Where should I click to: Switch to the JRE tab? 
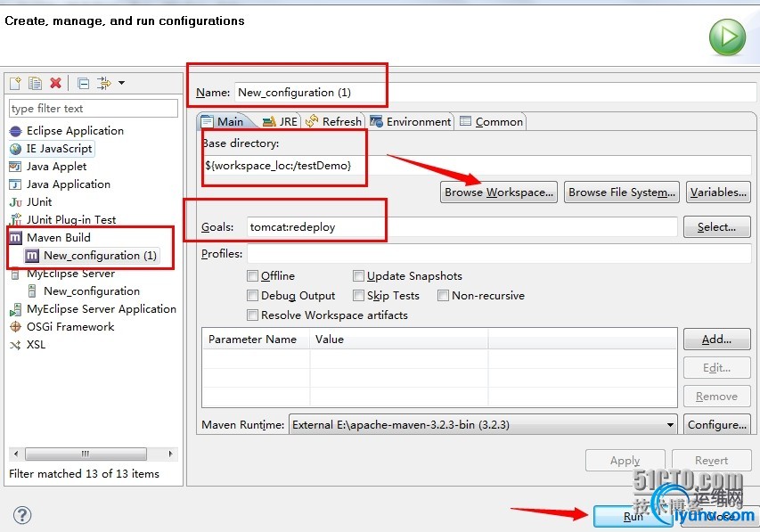[280, 122]
